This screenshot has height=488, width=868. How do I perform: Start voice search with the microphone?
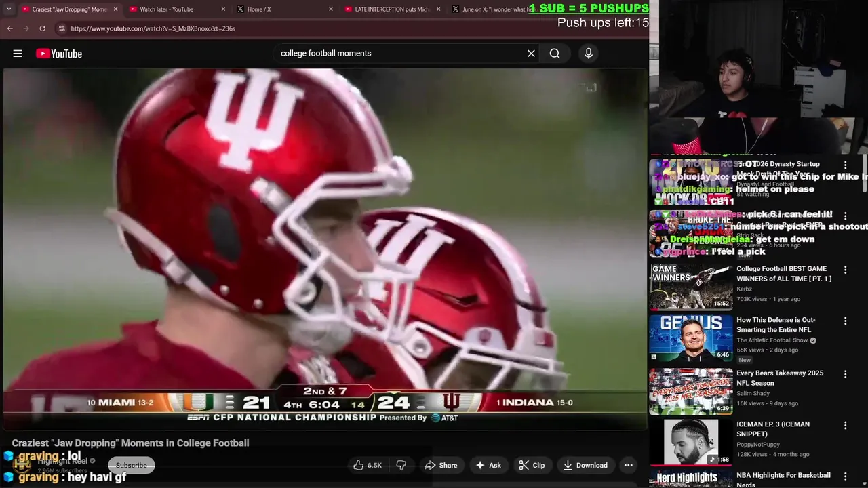click(x=589, y=54)
